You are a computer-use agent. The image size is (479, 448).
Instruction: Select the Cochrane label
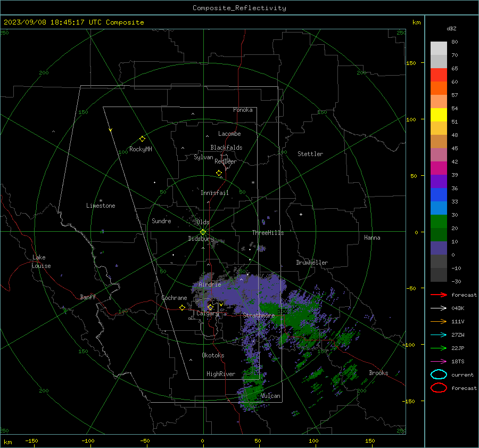pos(174,298)
